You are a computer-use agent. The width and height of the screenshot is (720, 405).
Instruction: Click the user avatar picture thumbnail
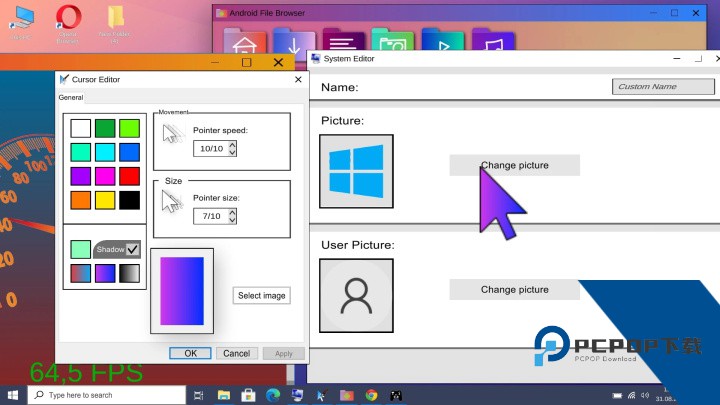coord(356,295)
